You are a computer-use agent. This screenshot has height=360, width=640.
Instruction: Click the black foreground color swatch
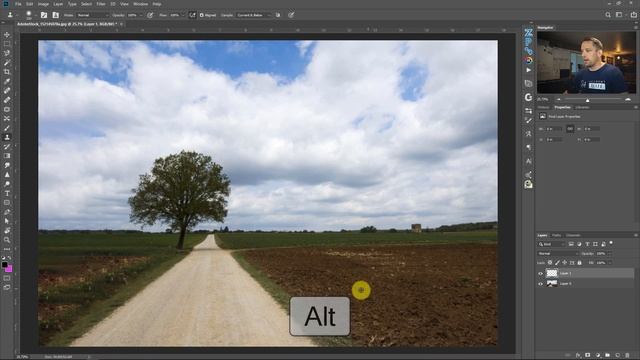4,264
